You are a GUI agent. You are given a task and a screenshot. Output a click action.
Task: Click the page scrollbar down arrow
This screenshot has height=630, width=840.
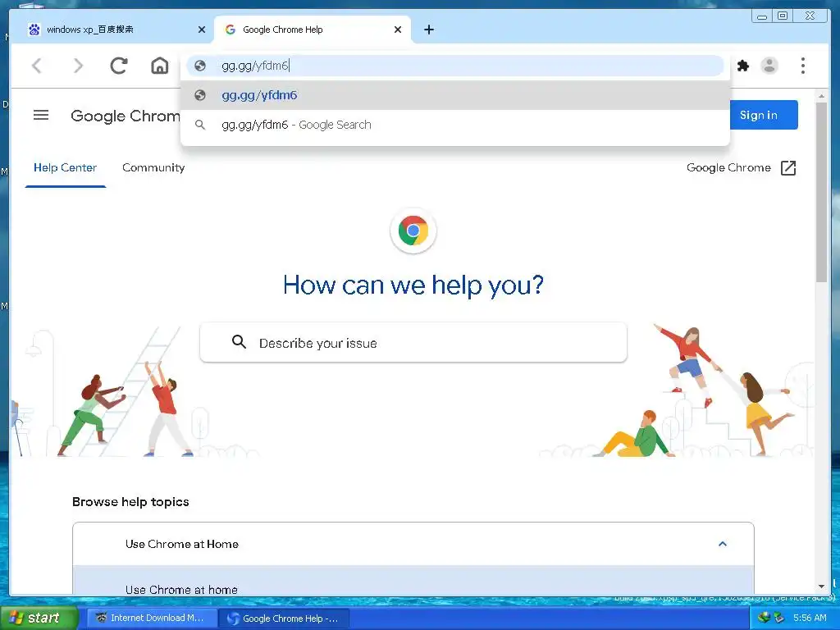click(821, 587)
